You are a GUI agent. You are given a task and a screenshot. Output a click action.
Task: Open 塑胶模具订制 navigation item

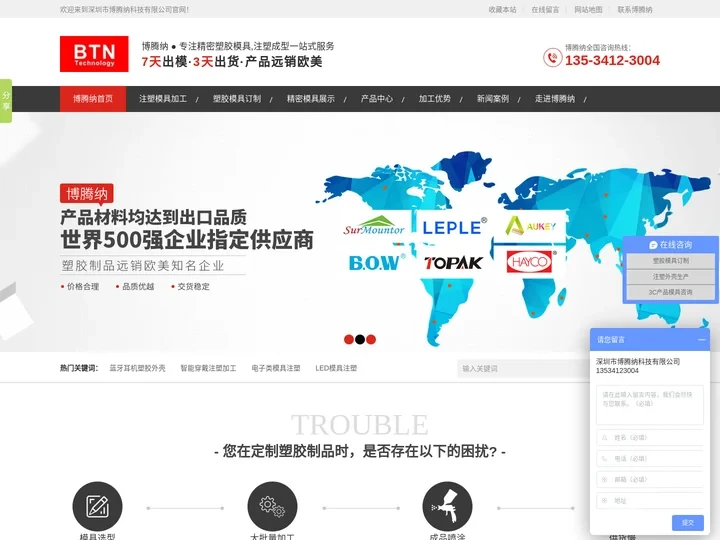[x=237, y=99]
